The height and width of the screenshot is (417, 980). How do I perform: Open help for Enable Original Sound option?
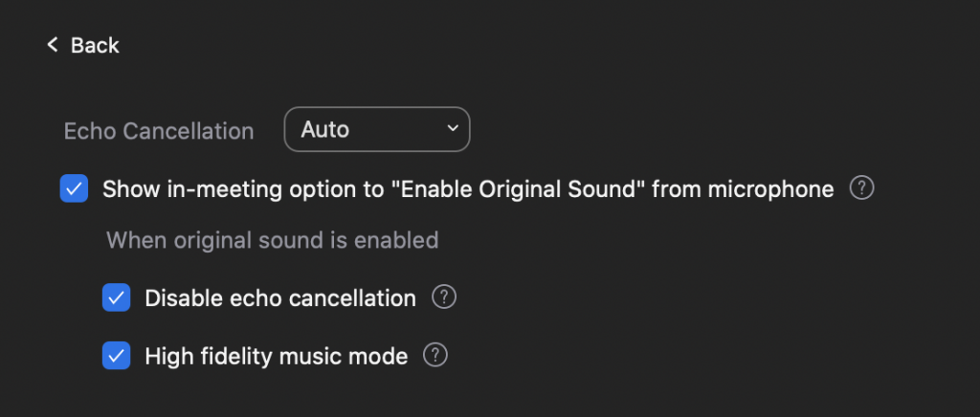pos(862,187)
